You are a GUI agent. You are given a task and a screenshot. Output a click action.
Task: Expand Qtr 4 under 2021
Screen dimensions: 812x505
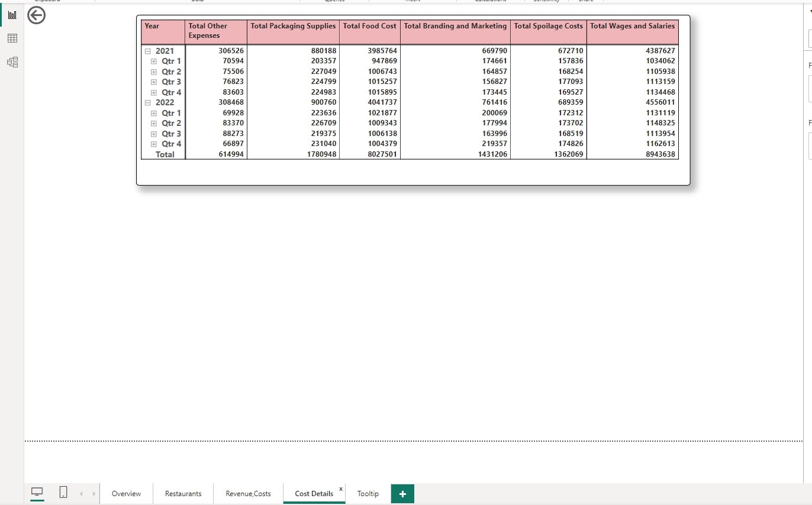(x=153, y=92)
